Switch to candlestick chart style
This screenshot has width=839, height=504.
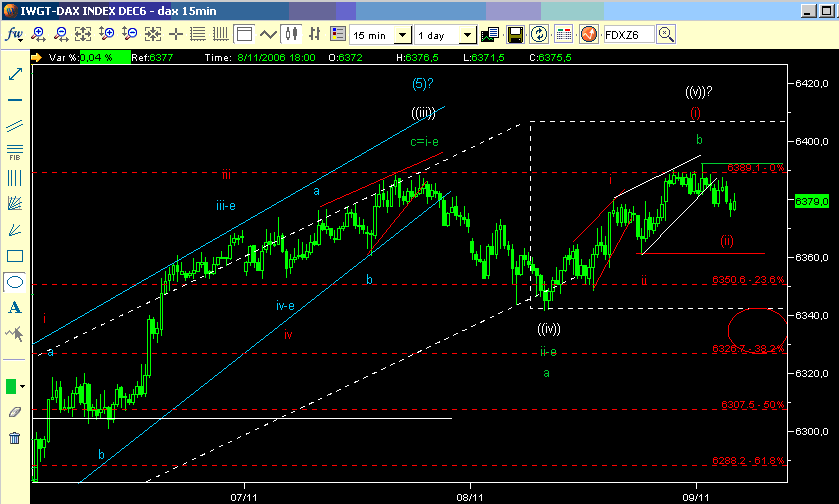pos(292,35)
